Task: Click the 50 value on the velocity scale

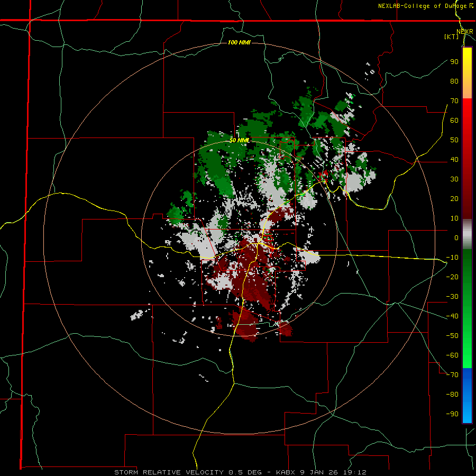Action: pos(454,140)
